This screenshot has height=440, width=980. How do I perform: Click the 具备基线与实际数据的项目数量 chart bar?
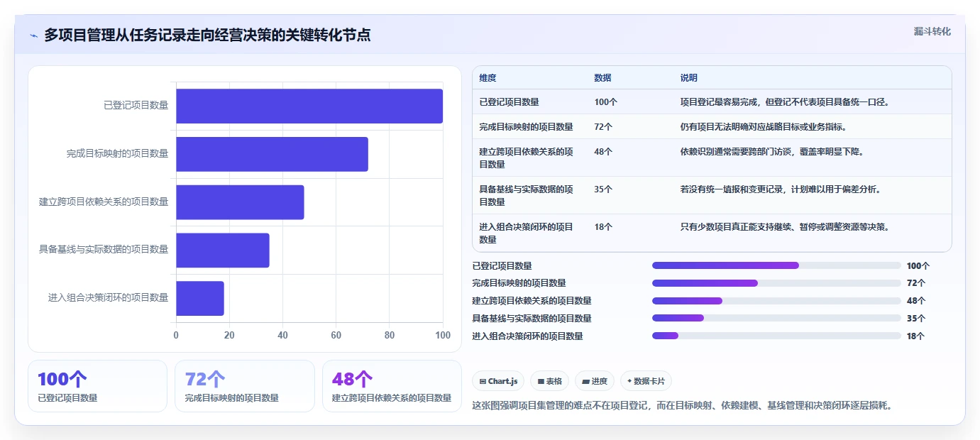(x=223, y=251)
